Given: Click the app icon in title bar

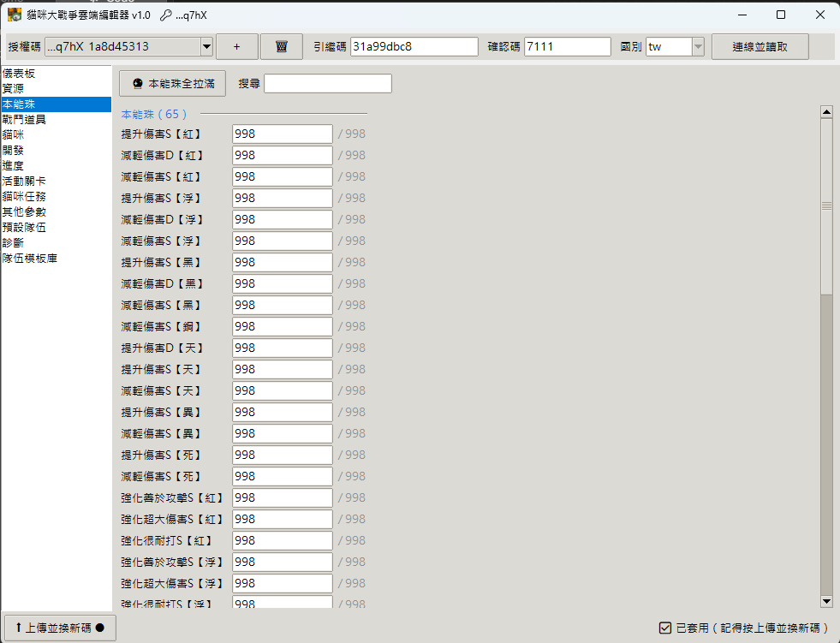Looking at the screenshot, I should [15, 15].
